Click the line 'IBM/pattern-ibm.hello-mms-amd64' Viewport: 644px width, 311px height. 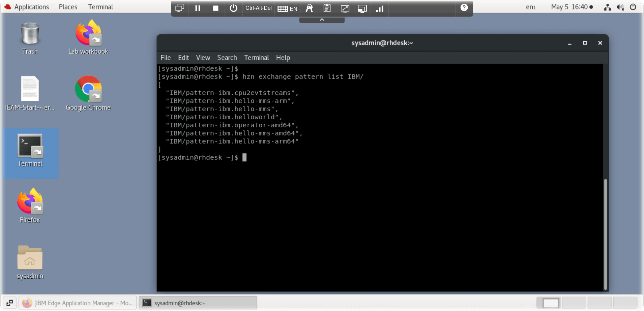click(x=234, y=133)
